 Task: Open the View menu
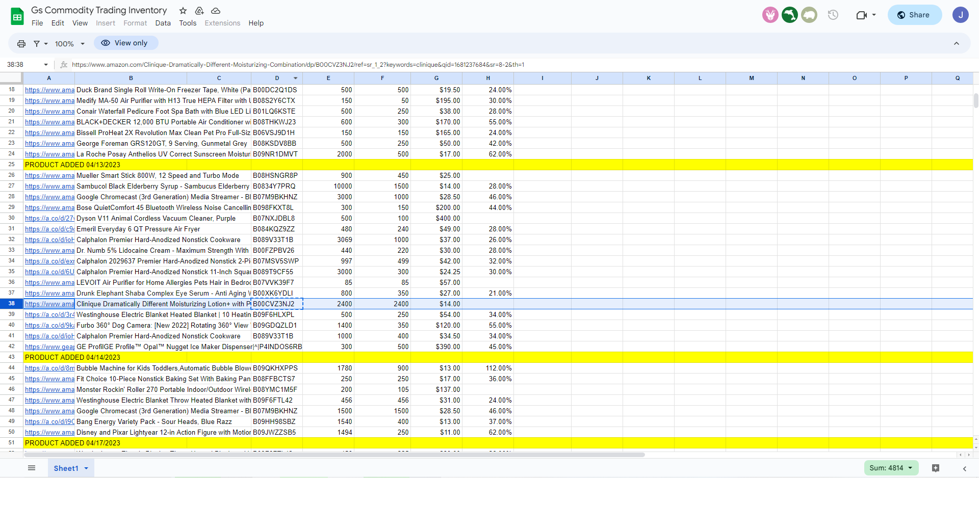point(80,23)
